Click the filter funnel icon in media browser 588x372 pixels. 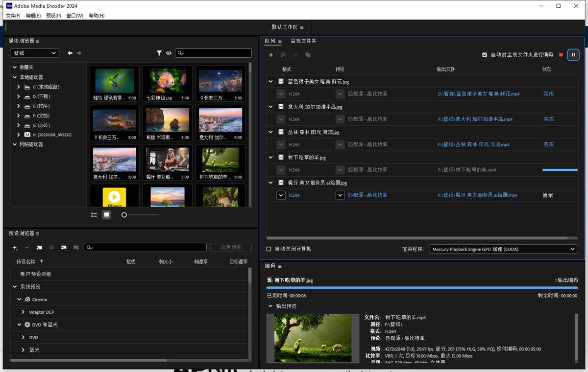click(159, 53)
